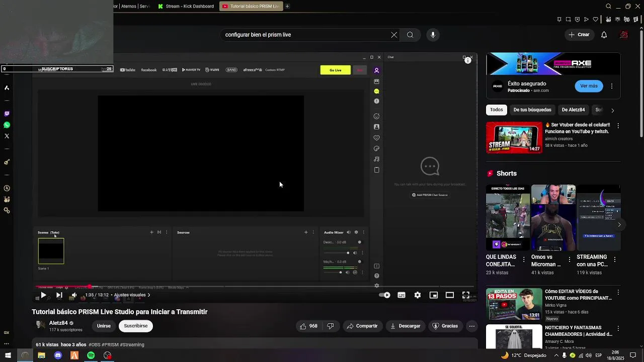Image resolution: width=644 pixels, height=362 pixels.
Task: Switch to miniplayer mode
Action: tap(434, 295)
